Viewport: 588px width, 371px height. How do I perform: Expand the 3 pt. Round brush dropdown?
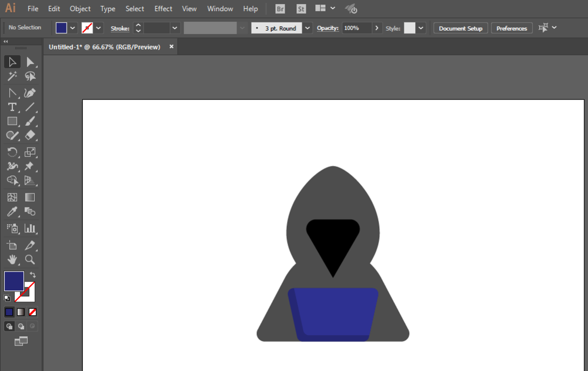[308, 28]
